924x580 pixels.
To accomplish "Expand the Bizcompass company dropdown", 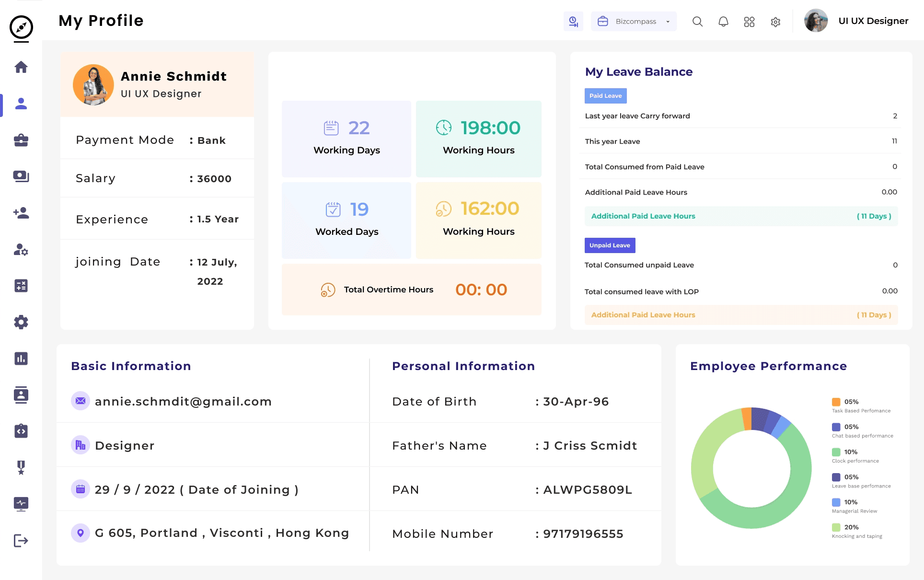I will (634, 22).
